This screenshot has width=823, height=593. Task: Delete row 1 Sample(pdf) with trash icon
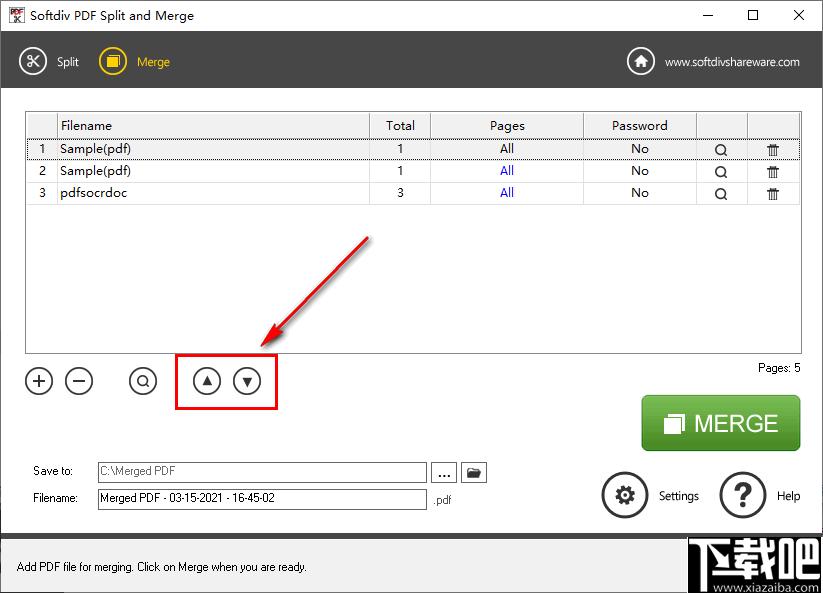pos(773,150)
